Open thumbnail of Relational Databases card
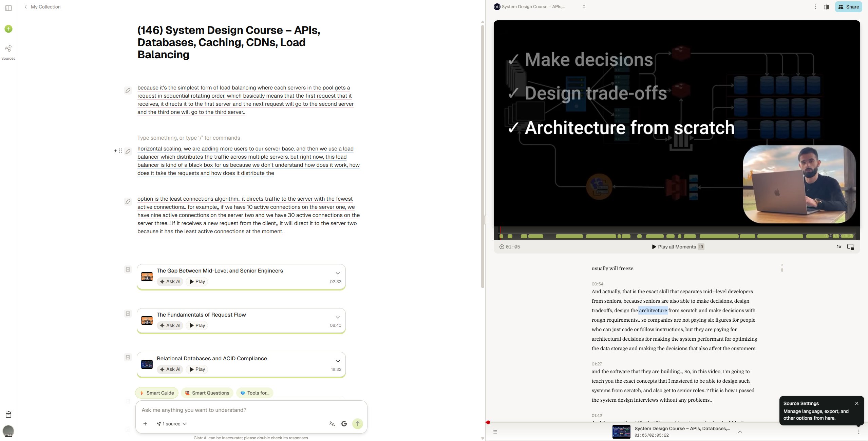 (147, 364)
